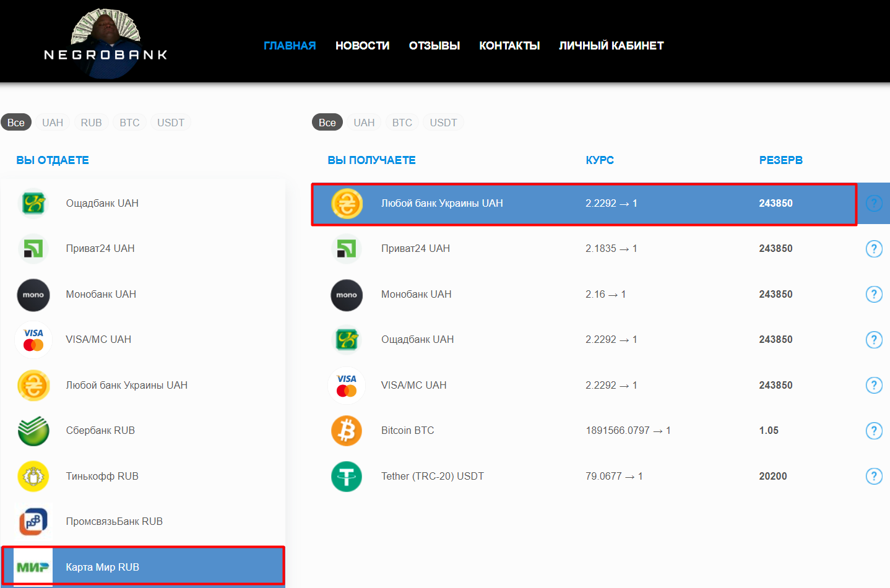
Task: Select the Тинькофф RUB icon
Action: [x=33, y=476]
